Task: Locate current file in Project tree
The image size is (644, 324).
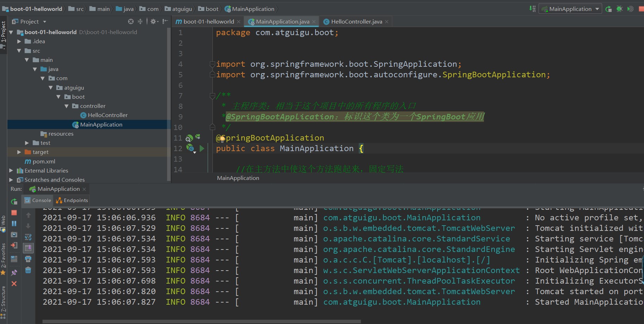Action: [131, 21]
